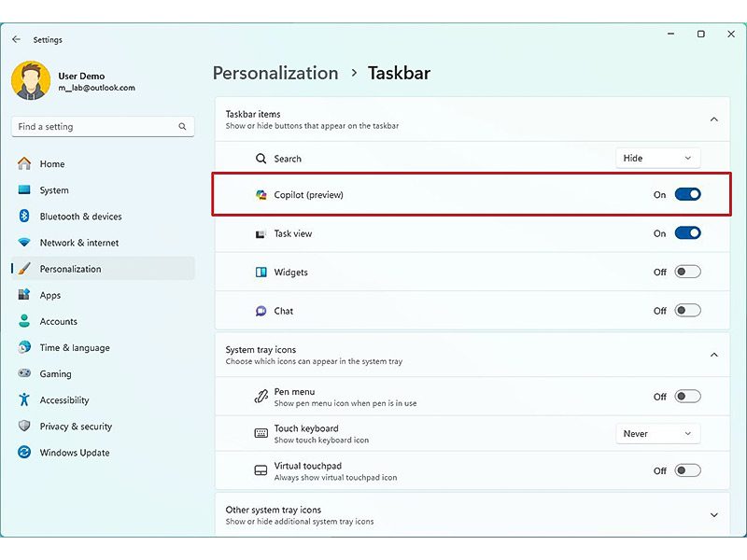Click the "Always show virtual touchpad icon" text
Viewport: 747px width, 560px height.
(335, 477)
